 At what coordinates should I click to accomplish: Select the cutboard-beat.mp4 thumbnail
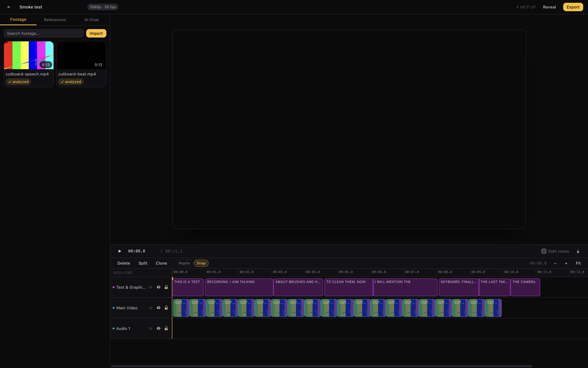tap(81, 55)
